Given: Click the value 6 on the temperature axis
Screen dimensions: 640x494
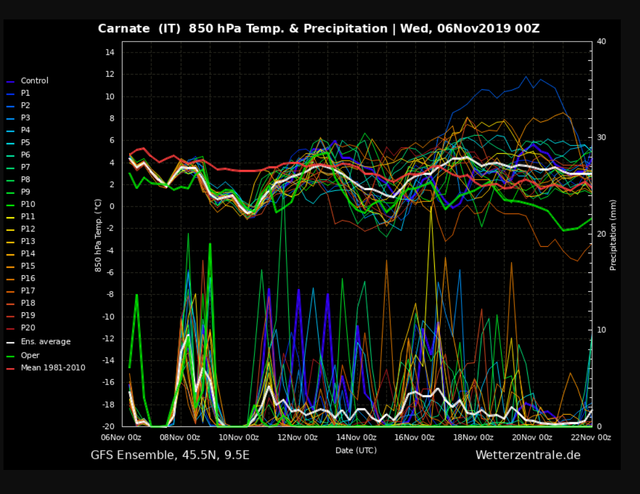Looking at the screenshot, I should (112, 140).
